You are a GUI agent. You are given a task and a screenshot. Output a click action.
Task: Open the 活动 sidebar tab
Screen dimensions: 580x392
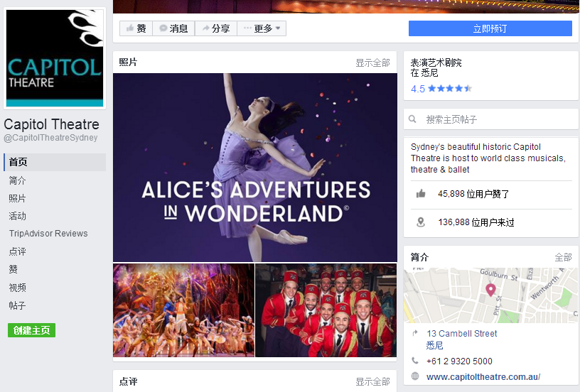pyautogui.click(x=17, y=216)
